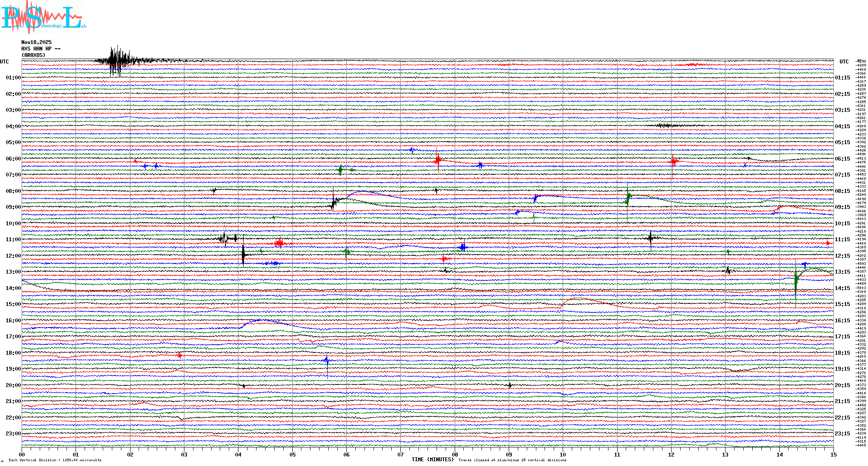This screenshot has height=466, width=868.
Task: Click the 18:15 time label on right
Action: point(842,353)
